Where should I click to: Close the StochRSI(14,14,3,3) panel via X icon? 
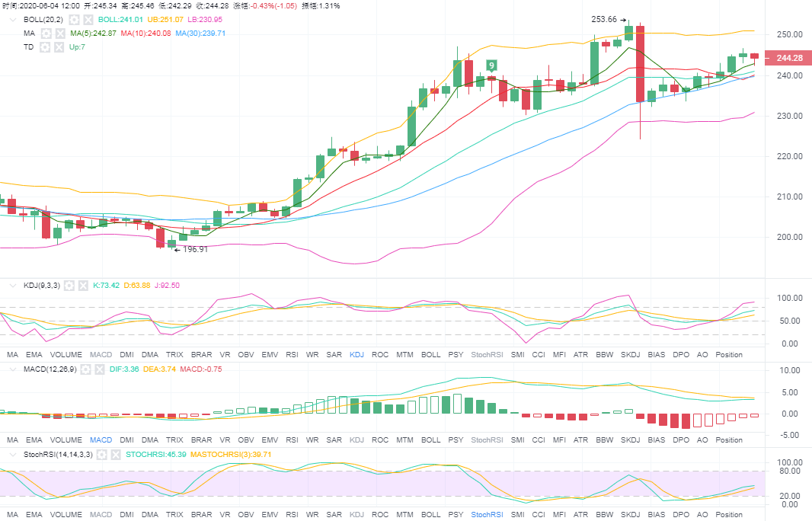point(115,455)
